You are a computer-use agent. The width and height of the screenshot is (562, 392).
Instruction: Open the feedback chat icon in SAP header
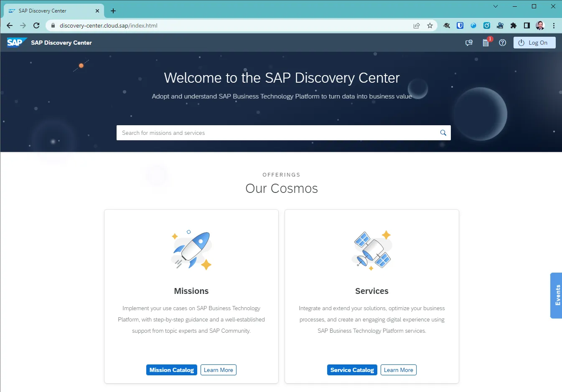click(x=469, y=43)
